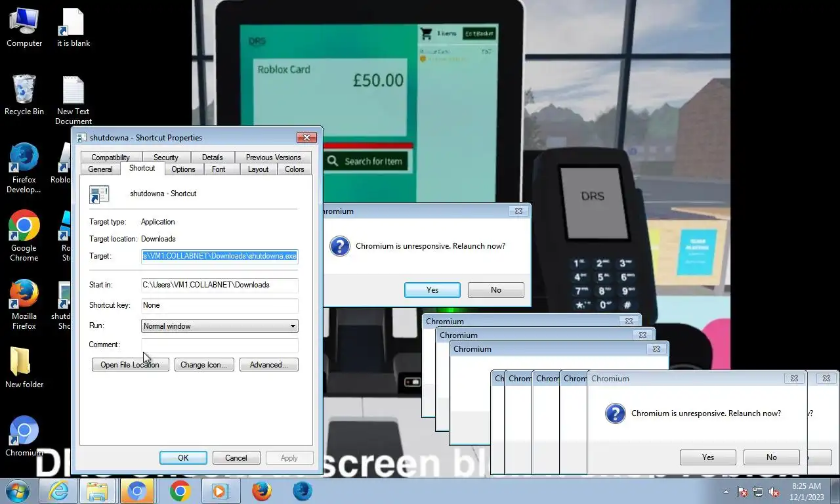The image size is (840, 504).
Task: Close the shutdowna Shortcut Properties window
Action: 306,137
